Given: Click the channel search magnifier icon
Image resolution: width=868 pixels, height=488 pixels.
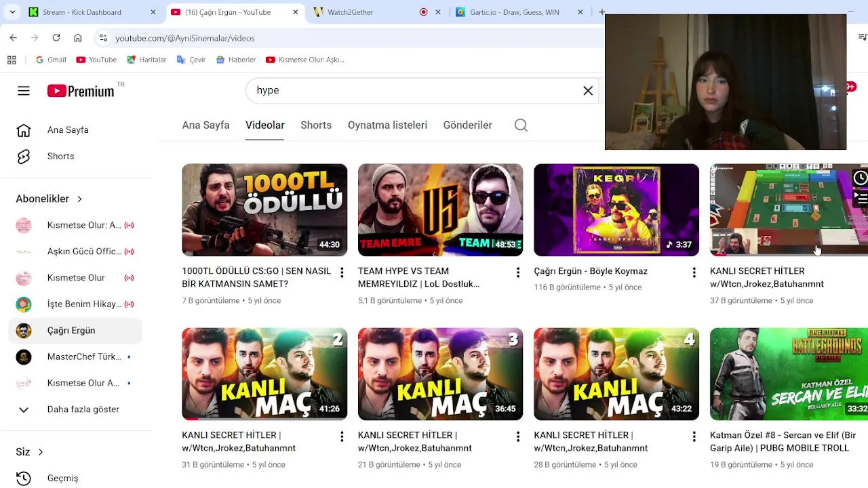Looking at the screenshot, I should [x=521, y=125].
